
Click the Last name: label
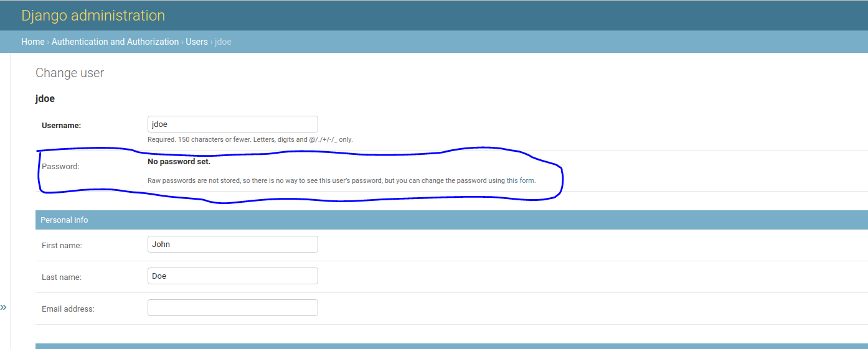(62, 277)
